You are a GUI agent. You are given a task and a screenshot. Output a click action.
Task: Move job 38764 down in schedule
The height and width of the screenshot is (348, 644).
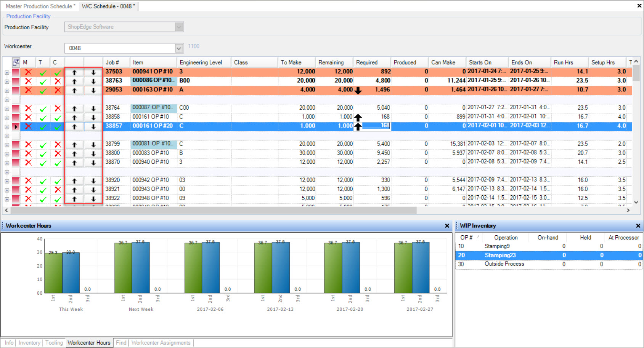coord(93,109)
